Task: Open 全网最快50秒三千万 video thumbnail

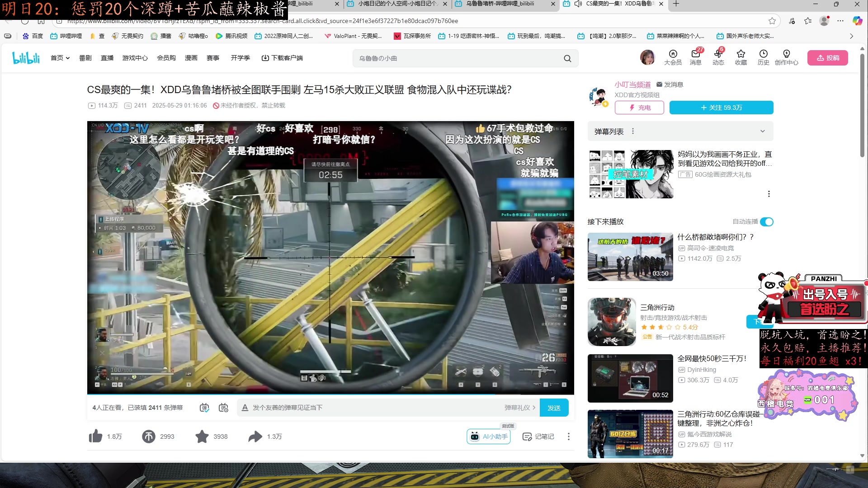Action: 630,378
